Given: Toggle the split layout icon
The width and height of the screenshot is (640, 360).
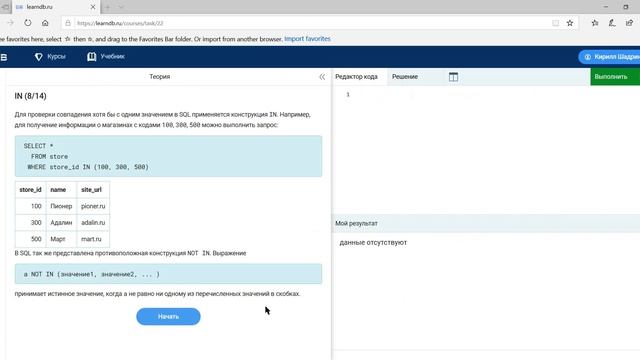Looking at the screenshot, I should (x=453, y=77).
